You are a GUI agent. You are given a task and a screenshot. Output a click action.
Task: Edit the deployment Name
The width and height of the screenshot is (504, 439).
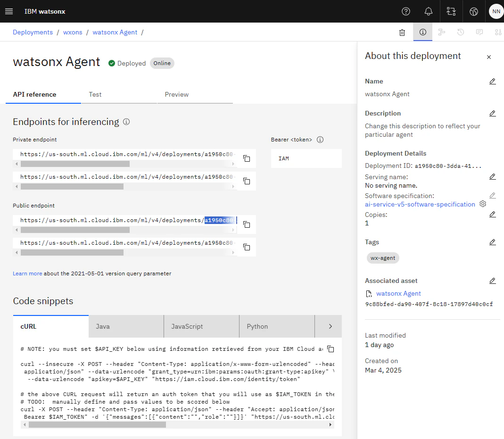click(492, 81)
